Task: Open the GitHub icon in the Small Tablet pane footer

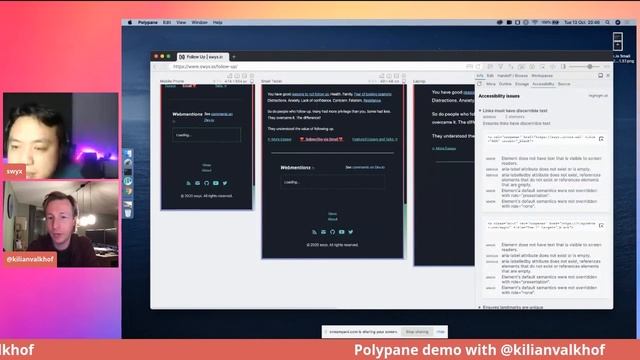Action: click(332, 232)
